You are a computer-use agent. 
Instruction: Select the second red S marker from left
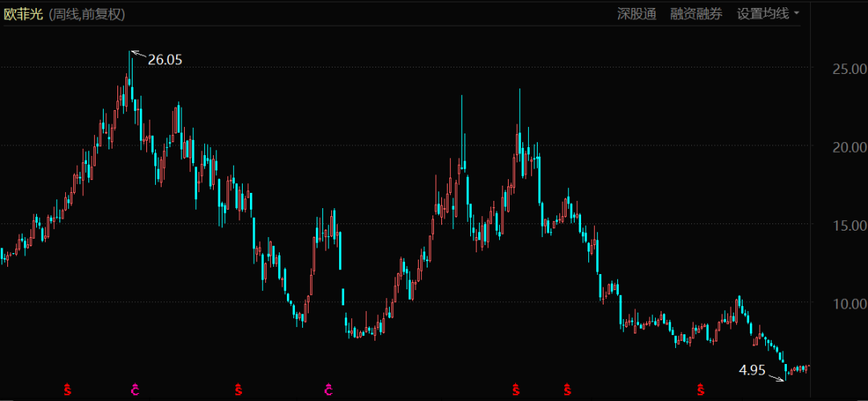pos(238,391)
